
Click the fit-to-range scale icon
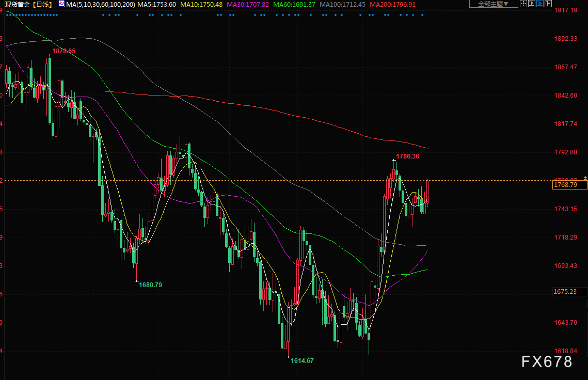tap(532, 4)
